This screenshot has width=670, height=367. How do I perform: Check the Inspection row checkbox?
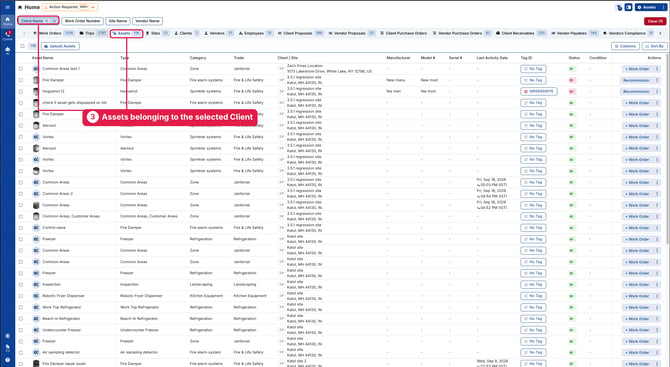pyautogui.click(x=21, y=285)
